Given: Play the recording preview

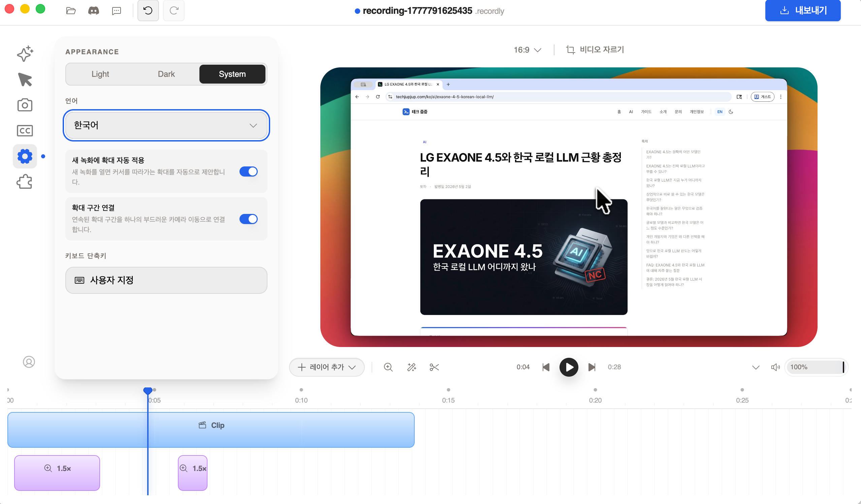Looking at the screenshot, I should [569, 367].
